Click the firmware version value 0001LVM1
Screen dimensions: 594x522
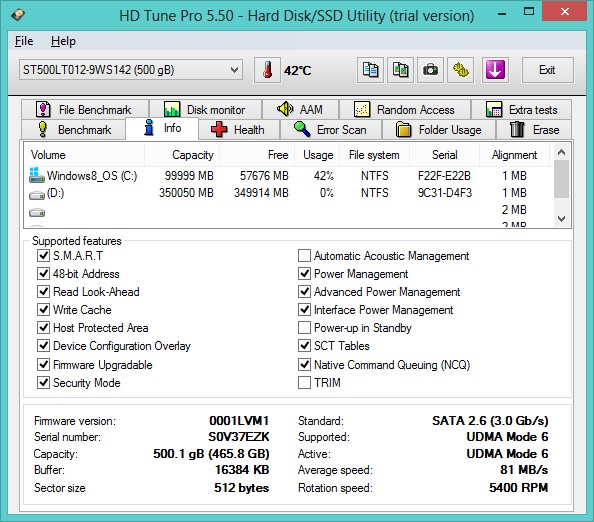239,420
